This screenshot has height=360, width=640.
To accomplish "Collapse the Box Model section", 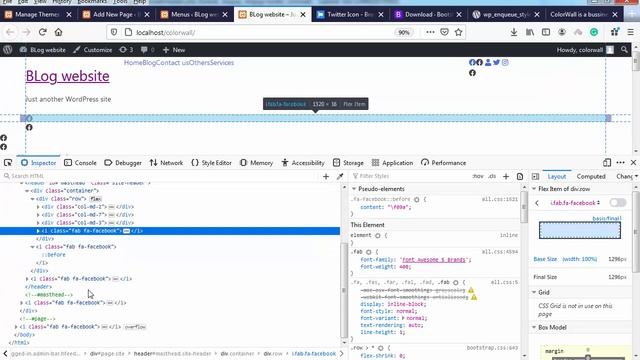I will pyautogui.click(x=534, y=327).
